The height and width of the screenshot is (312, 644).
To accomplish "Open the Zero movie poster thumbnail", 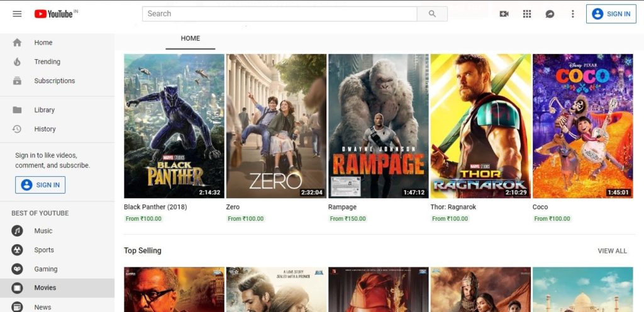I will tap(277, 126).
